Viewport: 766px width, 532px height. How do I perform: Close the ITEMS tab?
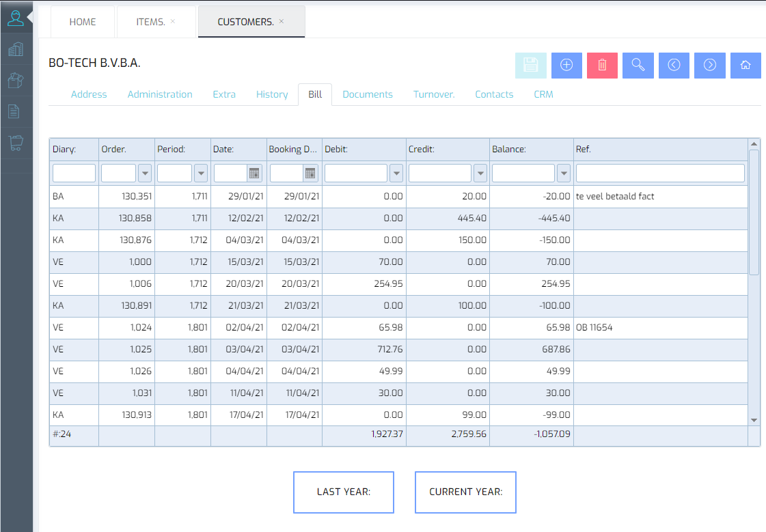pyautogui.click(x=173, y=21)
